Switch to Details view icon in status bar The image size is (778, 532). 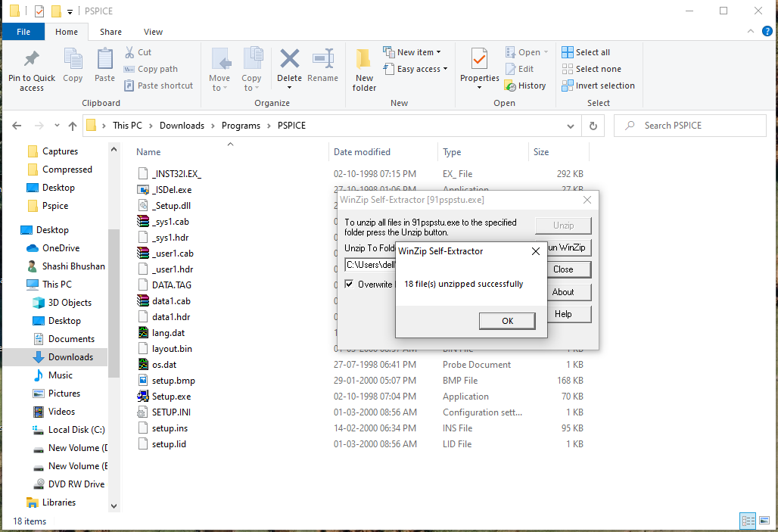[x=748, y=521]
